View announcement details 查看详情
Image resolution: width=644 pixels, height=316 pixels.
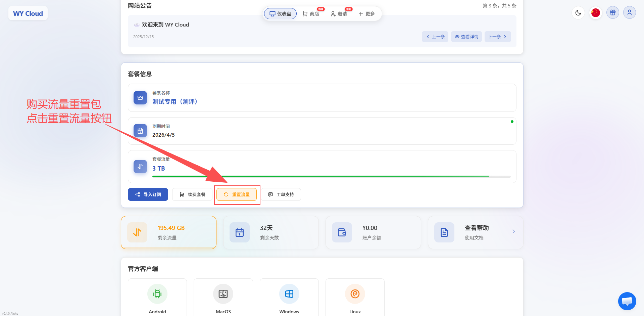[466, 37]
